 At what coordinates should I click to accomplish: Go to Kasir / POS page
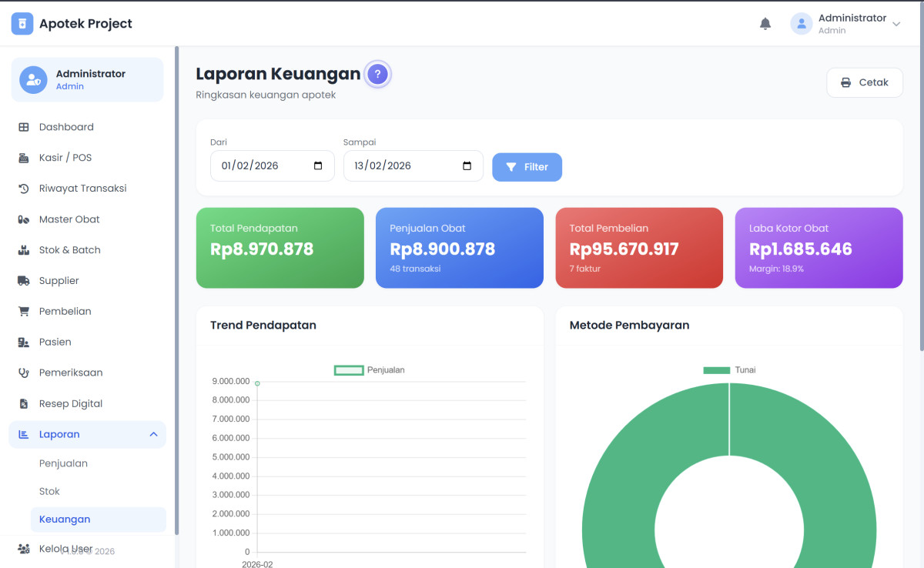[x=87, y=158]
